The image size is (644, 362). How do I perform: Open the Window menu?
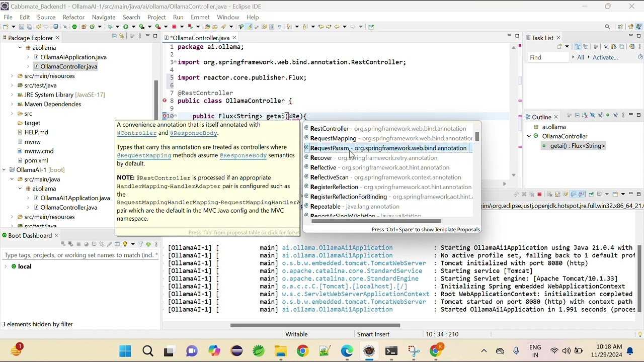(228, 17)
